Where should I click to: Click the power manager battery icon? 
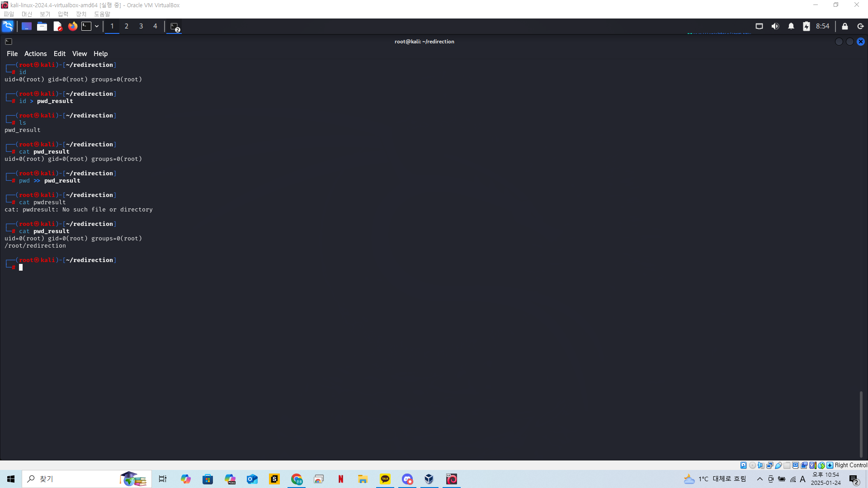[806, 26]
